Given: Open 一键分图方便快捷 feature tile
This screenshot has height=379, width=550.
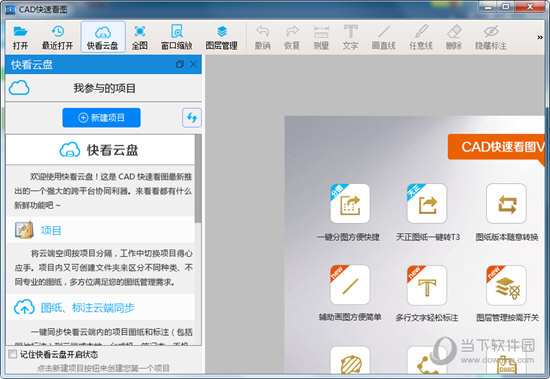Looking at the screenshot, I should pos(350,204).
